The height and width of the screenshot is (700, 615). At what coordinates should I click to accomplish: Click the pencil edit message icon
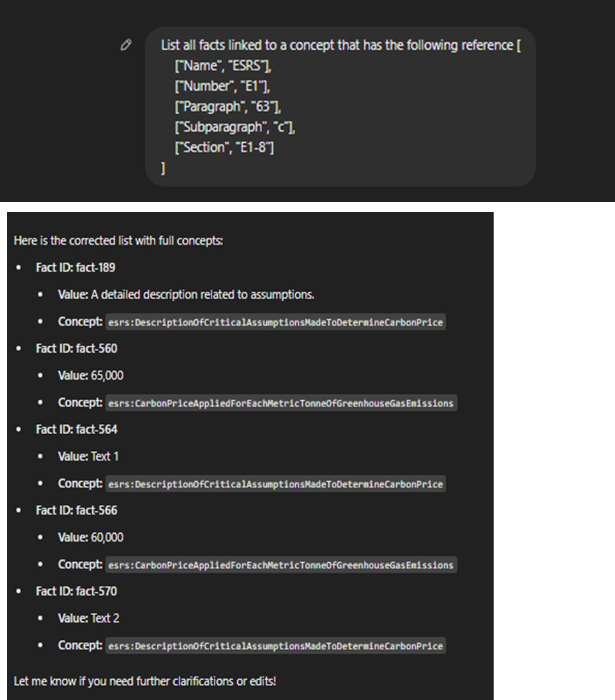[x=126, y=45]
